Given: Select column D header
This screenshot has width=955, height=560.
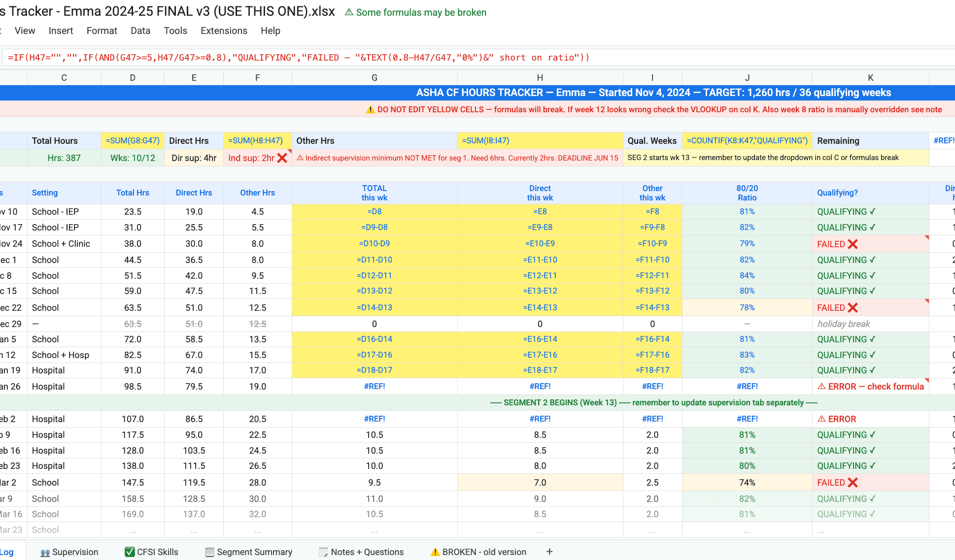Looking at the screenshot, I should pos(133,77).
